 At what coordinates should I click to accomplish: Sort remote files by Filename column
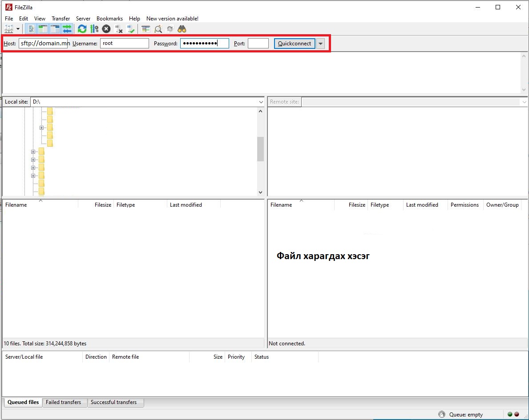point(301,205)
